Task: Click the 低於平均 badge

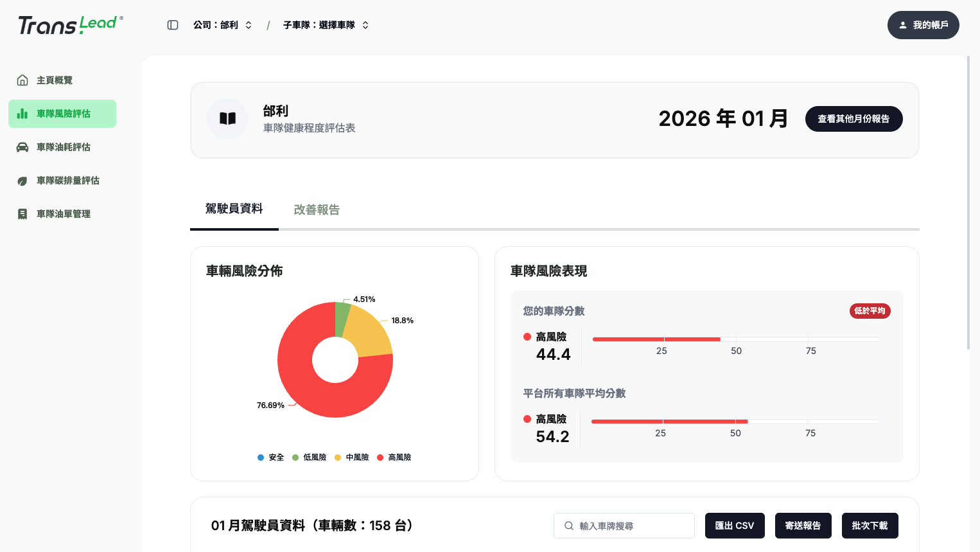Action: (870, 311)
